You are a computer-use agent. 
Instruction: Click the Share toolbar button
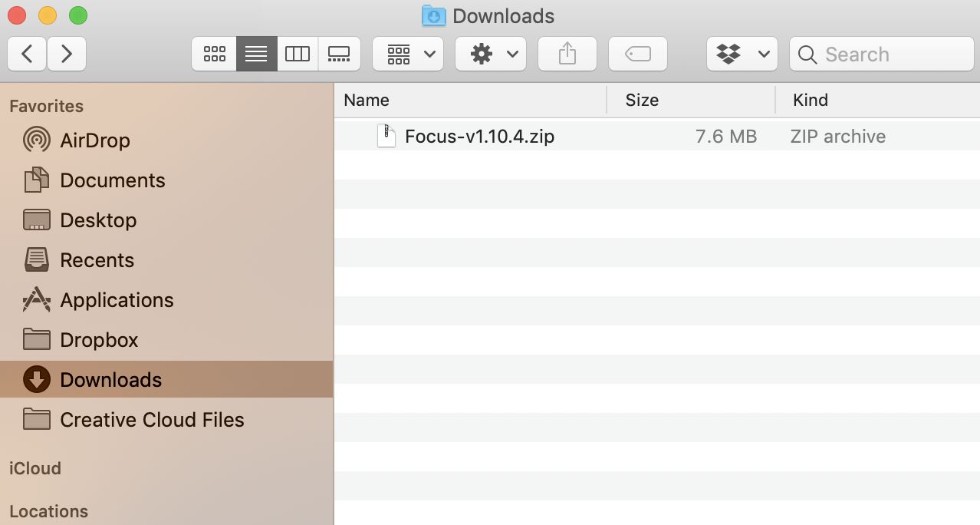[567, 54]
